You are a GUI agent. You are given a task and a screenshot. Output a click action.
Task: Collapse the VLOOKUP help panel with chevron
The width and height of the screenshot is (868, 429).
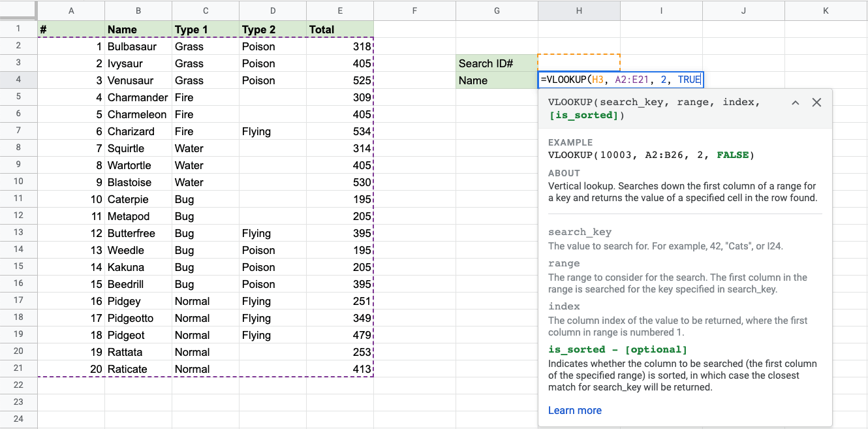(x=795, y=103)
